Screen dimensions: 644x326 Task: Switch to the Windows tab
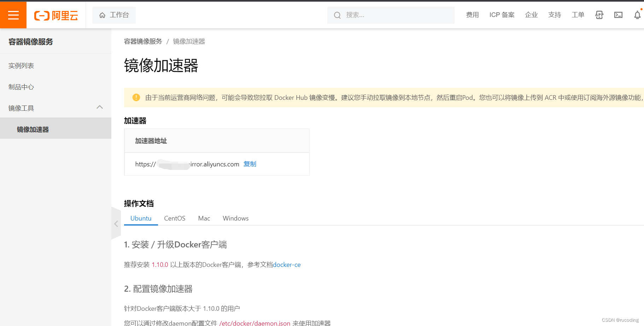pyautogui.click(x=235, y=218)
